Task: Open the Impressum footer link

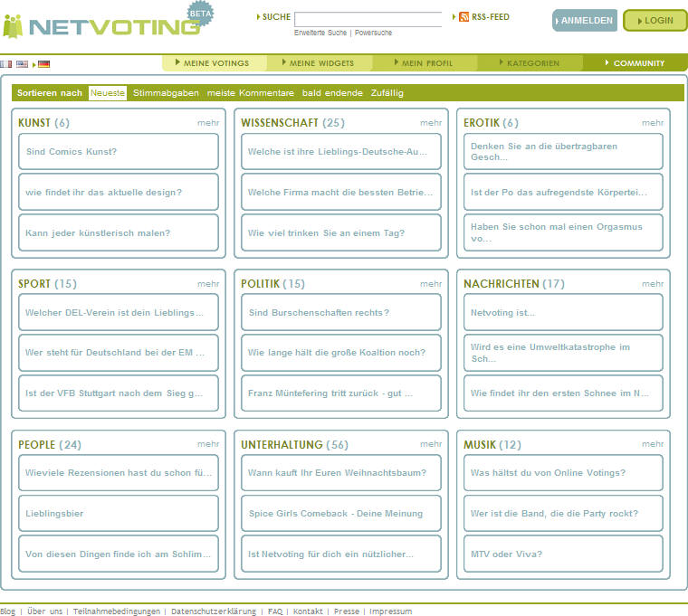Action: coord(390,611)
